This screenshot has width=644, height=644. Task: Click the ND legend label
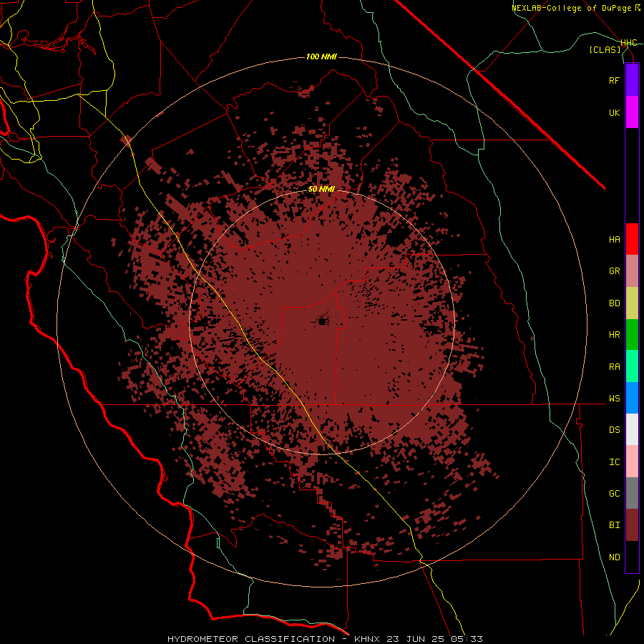614,557
